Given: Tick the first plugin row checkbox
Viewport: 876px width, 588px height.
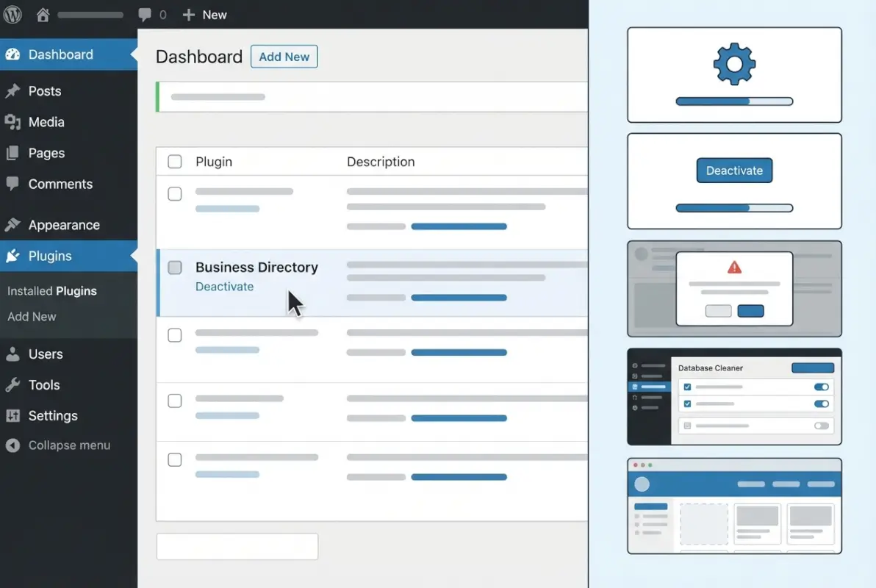Looking at the screenshot, I should click(174, 194).
